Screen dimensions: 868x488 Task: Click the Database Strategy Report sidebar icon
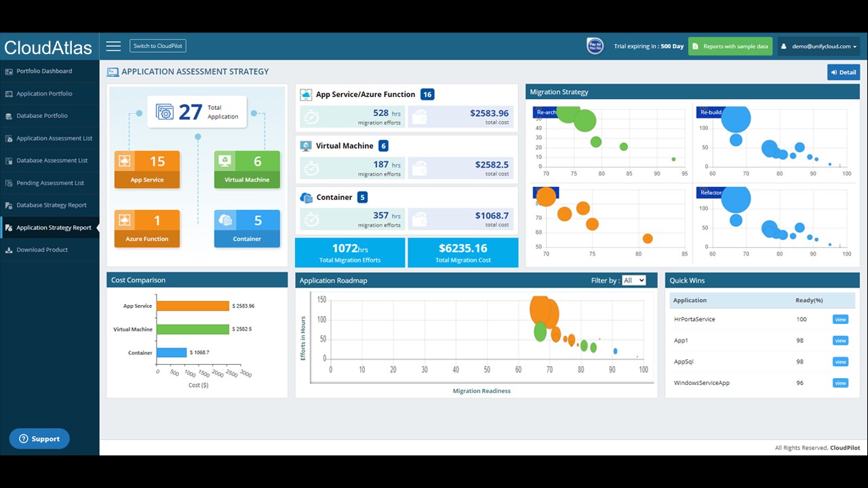pos(9,205)
